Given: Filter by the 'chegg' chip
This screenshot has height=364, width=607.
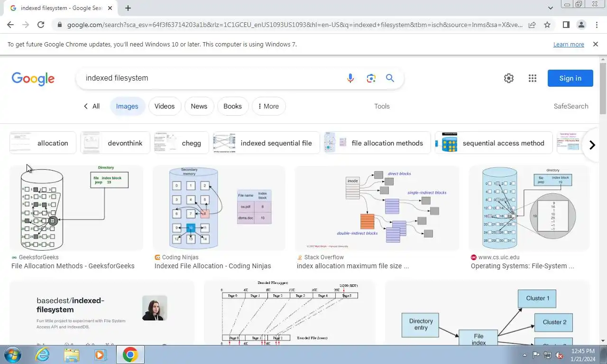Looking at the screenshot, I should click(x=181, y=143).
